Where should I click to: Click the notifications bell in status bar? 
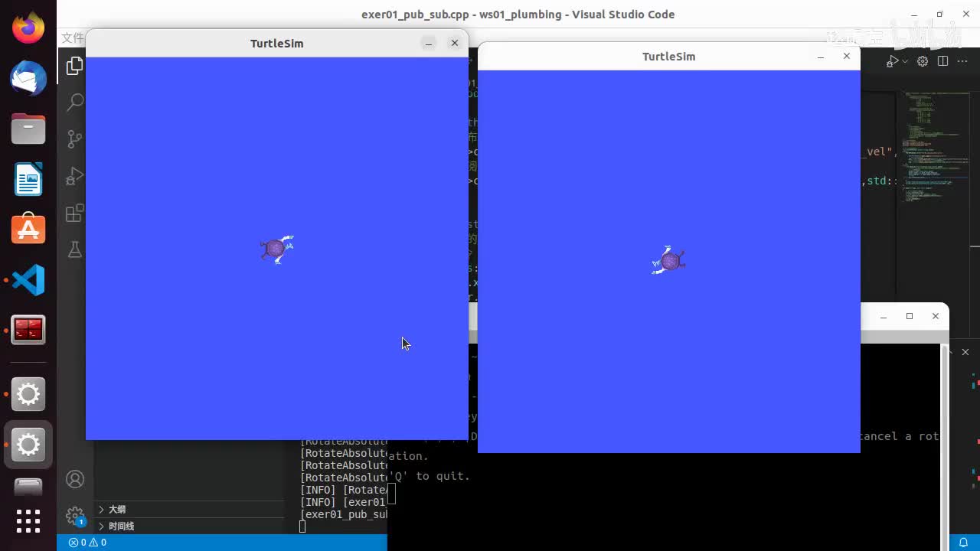tap(963, 543)
